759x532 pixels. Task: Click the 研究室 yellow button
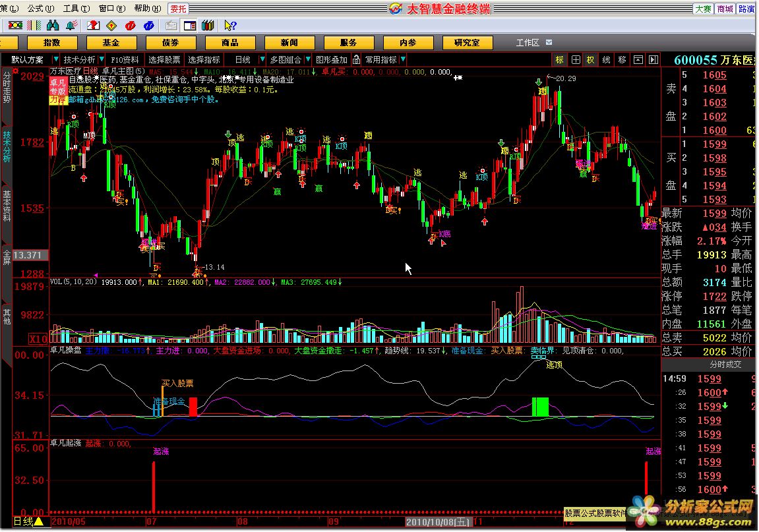tap(468, 43)
